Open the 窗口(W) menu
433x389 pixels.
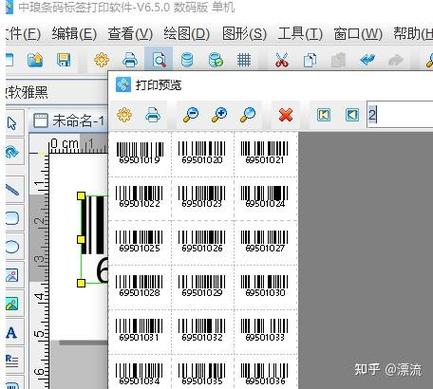tap(358, 34)
